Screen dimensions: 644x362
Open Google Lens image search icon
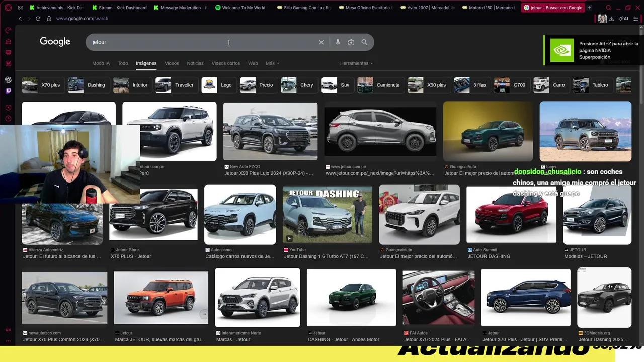coord(351,42)
